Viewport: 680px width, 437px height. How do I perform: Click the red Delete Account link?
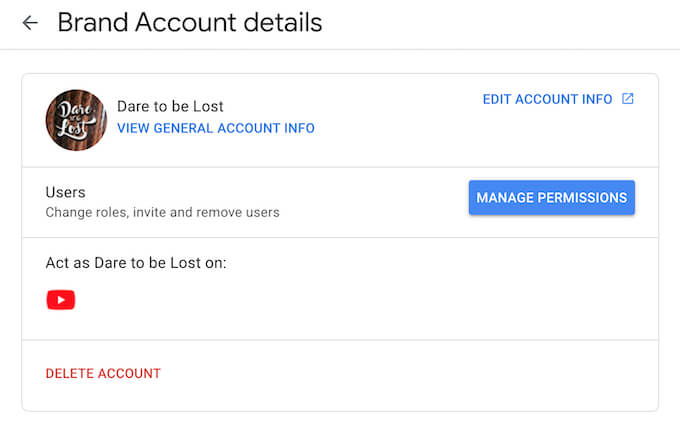click(x=103, y=374)
